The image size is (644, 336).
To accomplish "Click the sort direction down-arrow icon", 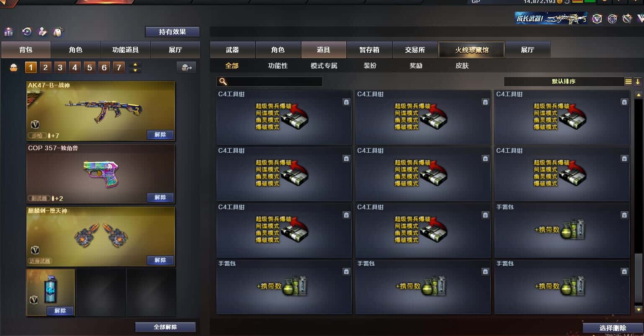I will coord(638,82).
